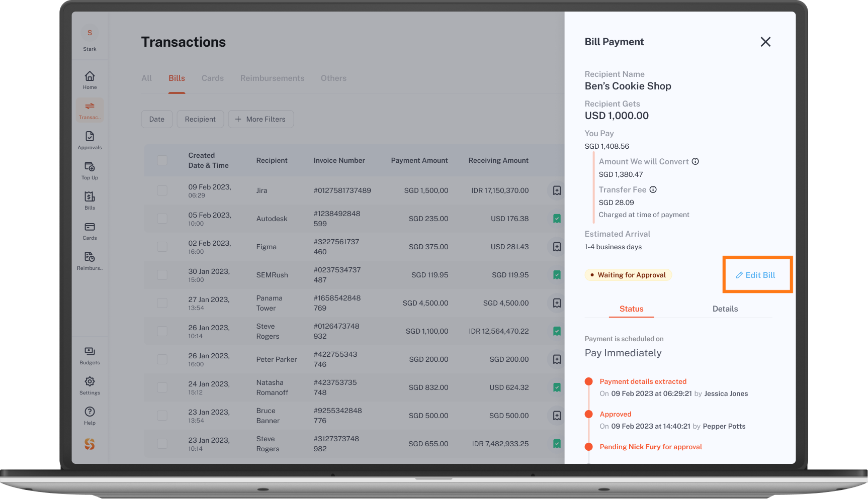Viewport: 868px width, 499px height.
Task: Expand More Filters
Action: point(261,119)
